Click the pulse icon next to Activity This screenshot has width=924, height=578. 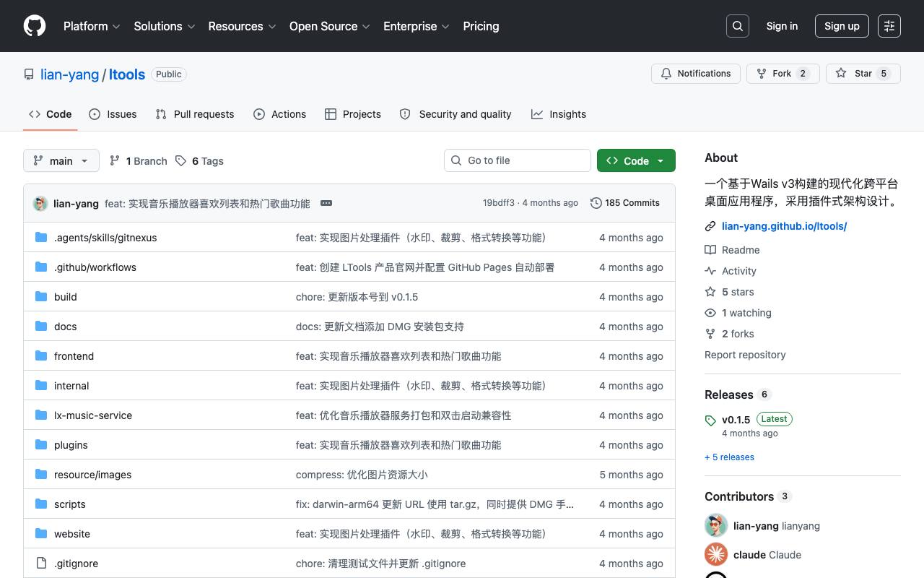710,271
